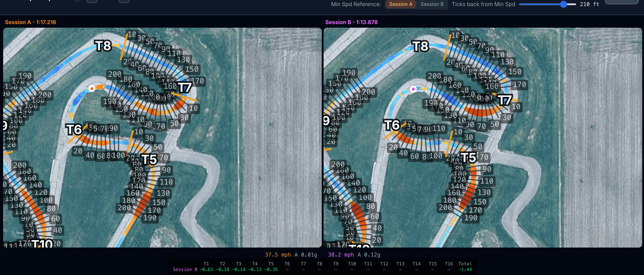The height and width of the screenshot is (275, 644).
Task: Click the T6 column header in delta table
Action: pos(287,264)
